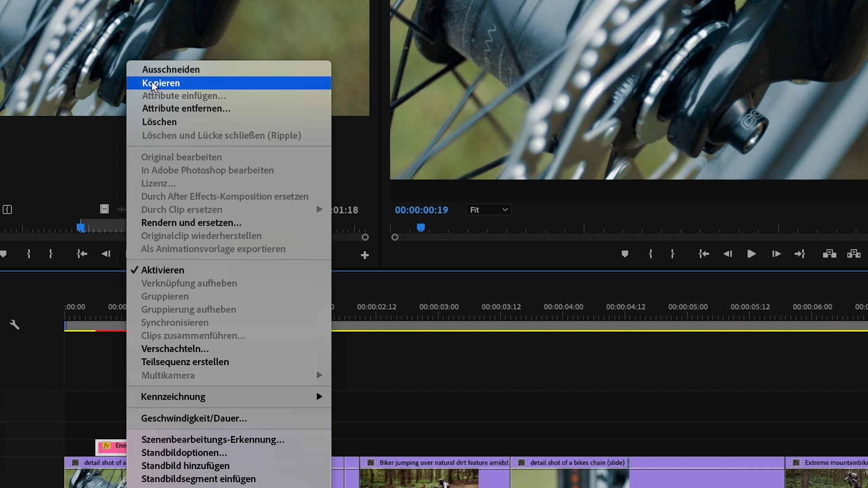868x488 pixels.
Task: Click the Play button in program monitor
Action: pyautogui.click(x=751, y=254)
